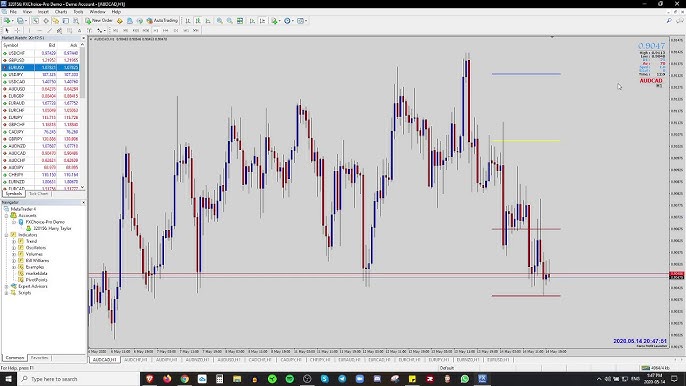The height and width of the screenshot is (386, 686).
Task: Select the Crosshair tool
Action: pos(18,30)
